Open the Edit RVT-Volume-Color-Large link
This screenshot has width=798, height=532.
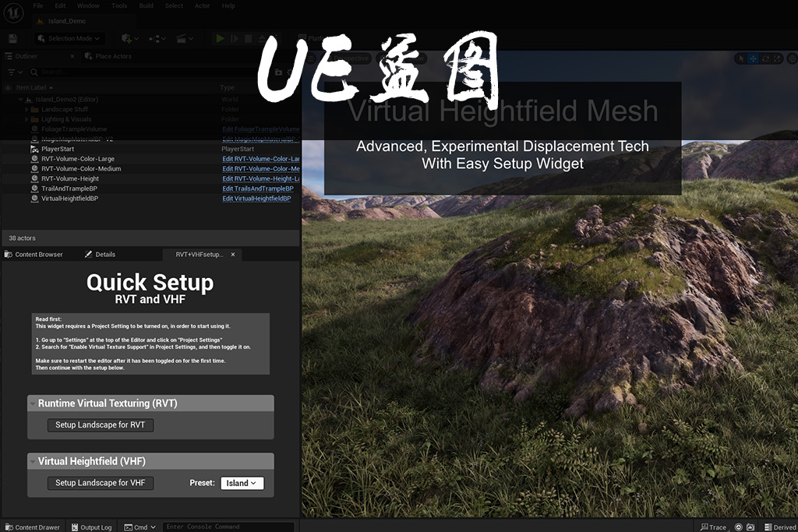261,159
